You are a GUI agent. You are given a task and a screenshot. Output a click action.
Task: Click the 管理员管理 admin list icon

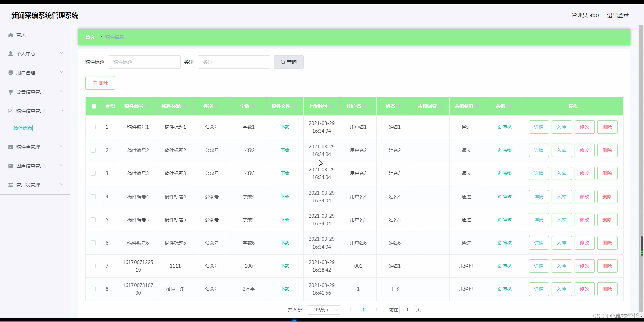11,185
